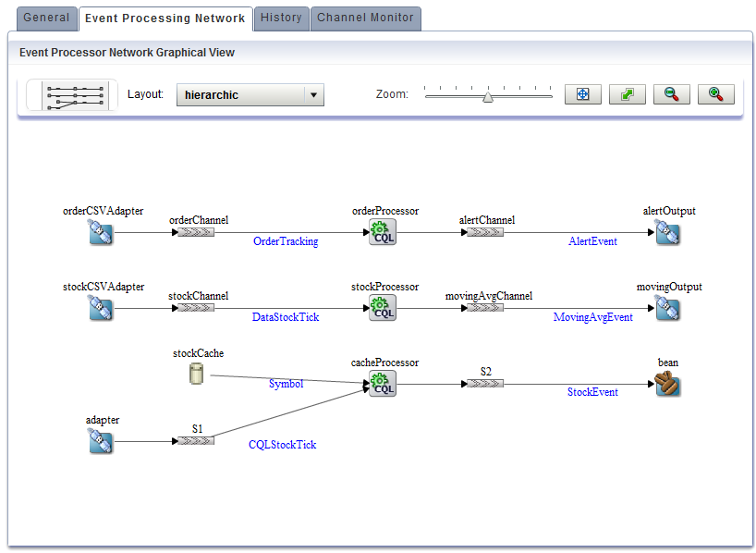Open the History tab
Viewport: 756px width, 553px height.
point(282,18)
